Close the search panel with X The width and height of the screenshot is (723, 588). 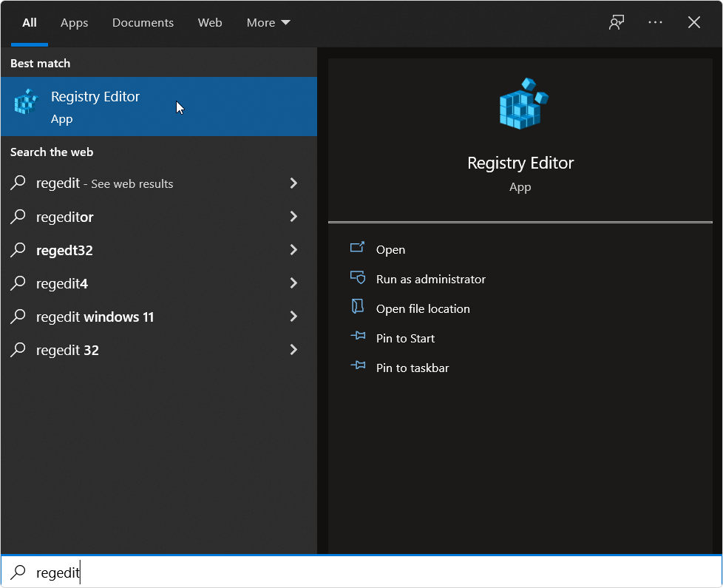click(x=694, y=22)
